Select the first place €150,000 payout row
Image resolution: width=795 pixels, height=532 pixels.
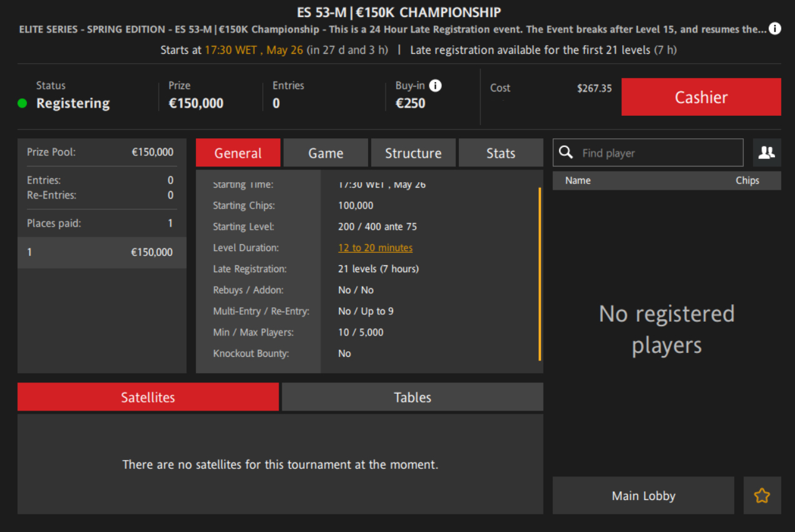pyautogui.click(x=102, y=252)
